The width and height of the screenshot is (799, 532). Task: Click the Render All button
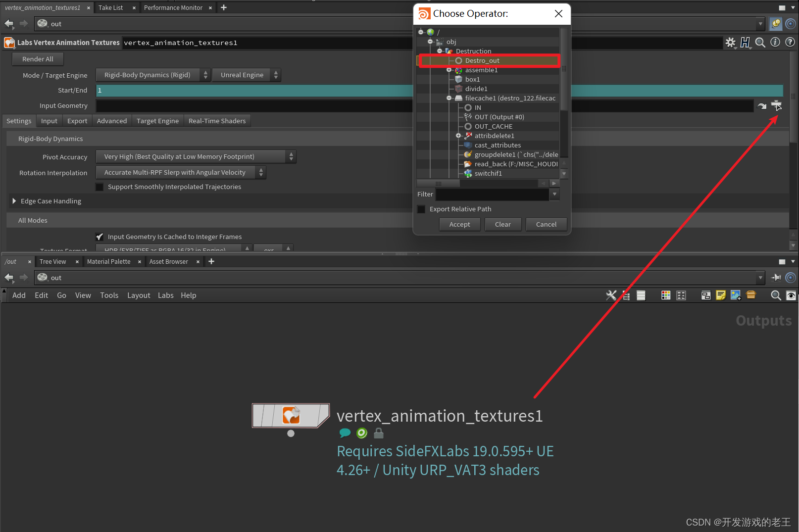[38, 59]
